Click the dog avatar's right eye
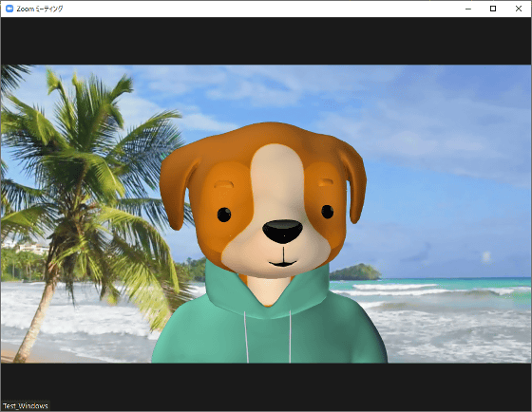Image resolution: width=532 pixels, height=412 pixels. click(x=328, y=212)
